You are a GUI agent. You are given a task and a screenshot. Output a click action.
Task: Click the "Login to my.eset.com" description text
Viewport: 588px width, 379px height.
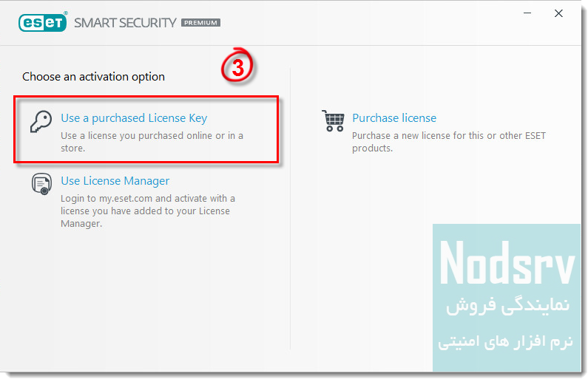click(x=148, y=211)
